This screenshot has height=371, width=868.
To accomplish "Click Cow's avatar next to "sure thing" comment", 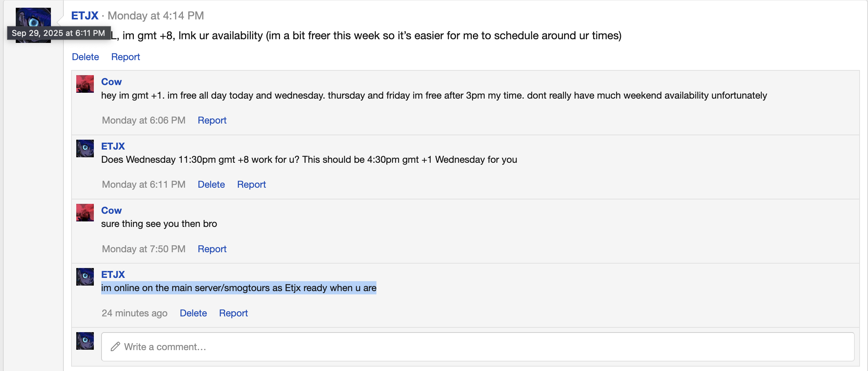I will click(85, 213).
